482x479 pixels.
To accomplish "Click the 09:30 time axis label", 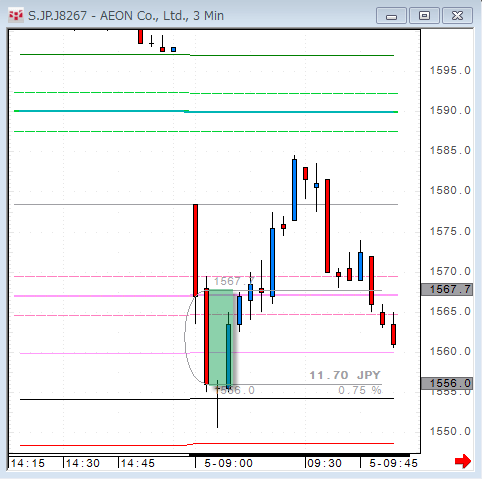I will pos(324,463).
